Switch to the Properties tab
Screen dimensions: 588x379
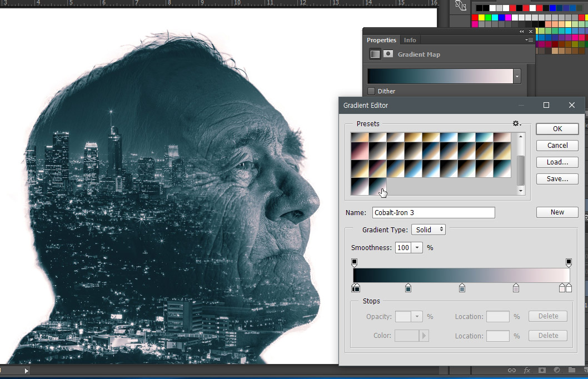(x=381, y=40)
